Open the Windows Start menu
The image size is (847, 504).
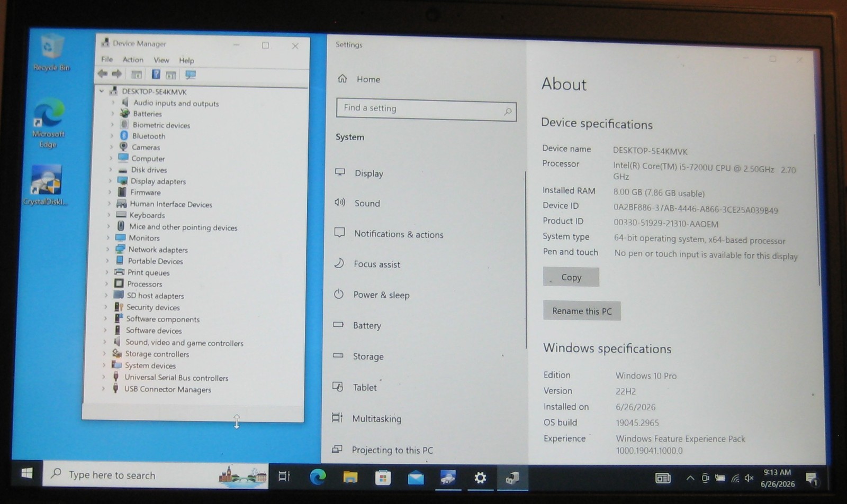tap(27, 473)
